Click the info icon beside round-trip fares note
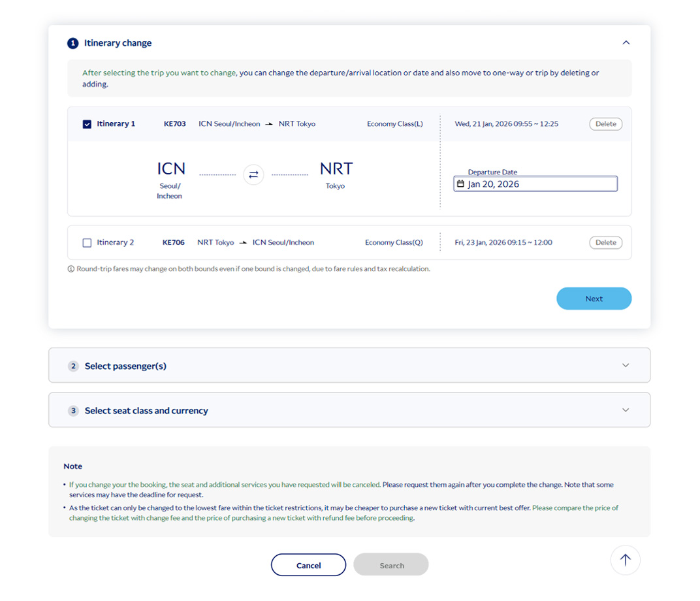Screen dimensions: 700x601 (x=71, y=269)
